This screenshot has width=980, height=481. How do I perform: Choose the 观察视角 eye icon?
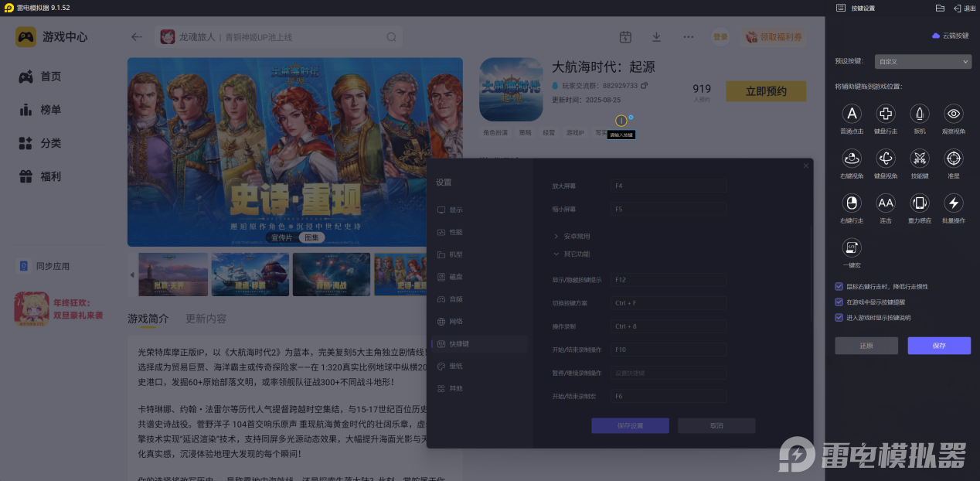[x=954, y=114]
